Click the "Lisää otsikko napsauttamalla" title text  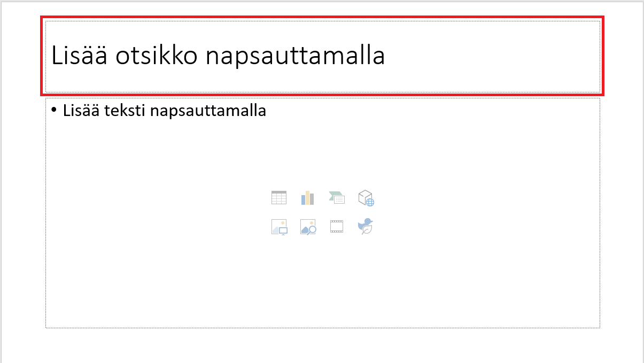tap(218, 56)
